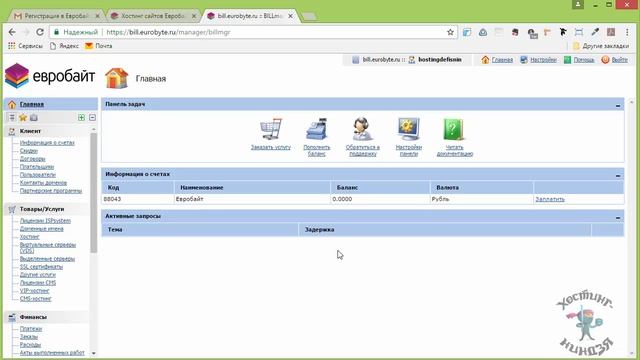Open Контакты доменов in the sidebar

click(x=43, y=183)
